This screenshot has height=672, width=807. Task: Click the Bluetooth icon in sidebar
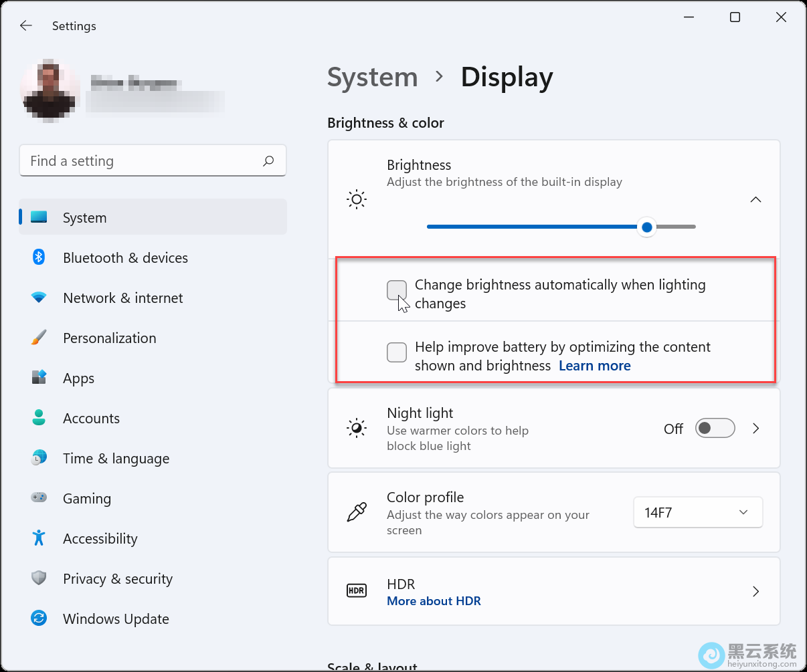tap(39, 257)
